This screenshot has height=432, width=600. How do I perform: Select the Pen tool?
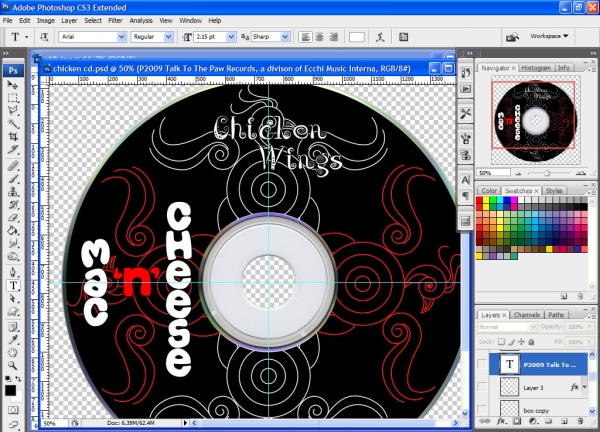[13, 272]
